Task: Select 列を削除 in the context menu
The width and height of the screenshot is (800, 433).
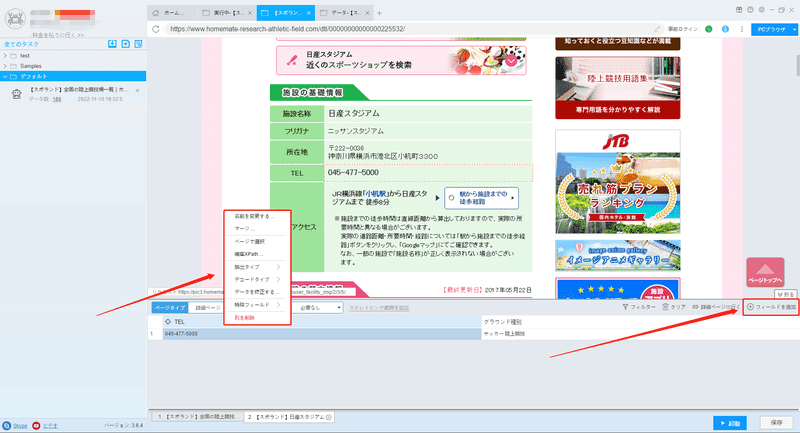Action: 244,318
